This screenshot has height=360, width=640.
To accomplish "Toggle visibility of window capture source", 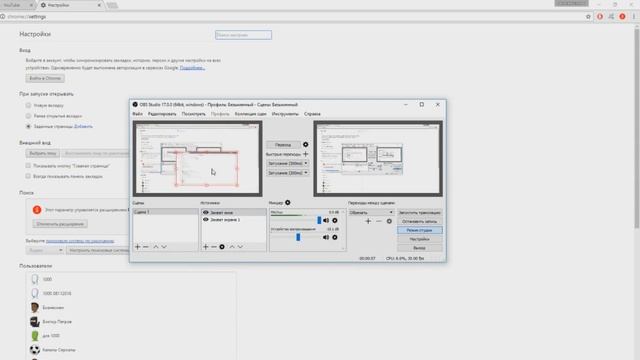I will 206,213.
